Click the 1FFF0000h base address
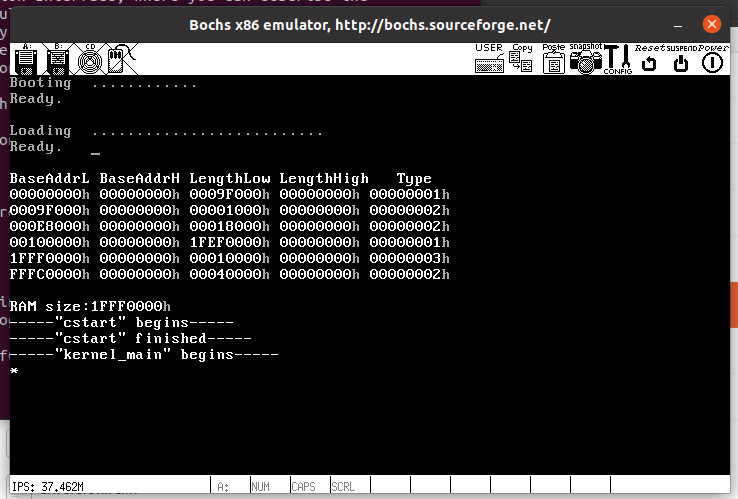 coord(49,258)
